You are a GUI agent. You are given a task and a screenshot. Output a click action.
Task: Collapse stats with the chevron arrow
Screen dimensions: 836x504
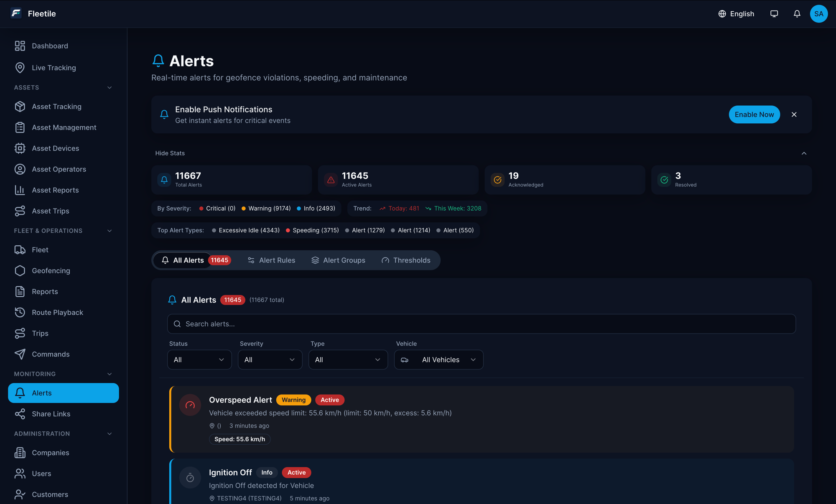coord(804,153)
